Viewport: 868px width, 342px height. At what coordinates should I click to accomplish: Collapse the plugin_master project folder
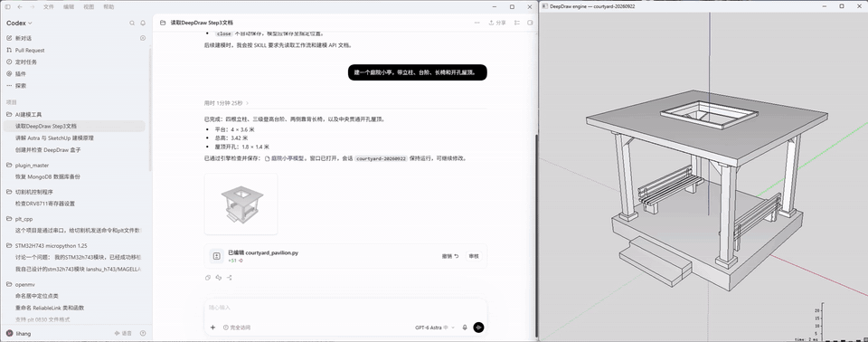[32, 166]
